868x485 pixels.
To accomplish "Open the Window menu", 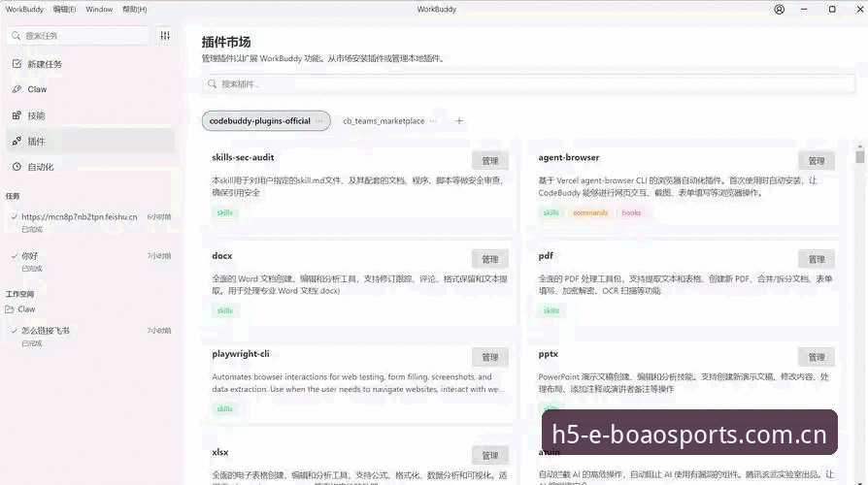I will (x=99, y=10).
